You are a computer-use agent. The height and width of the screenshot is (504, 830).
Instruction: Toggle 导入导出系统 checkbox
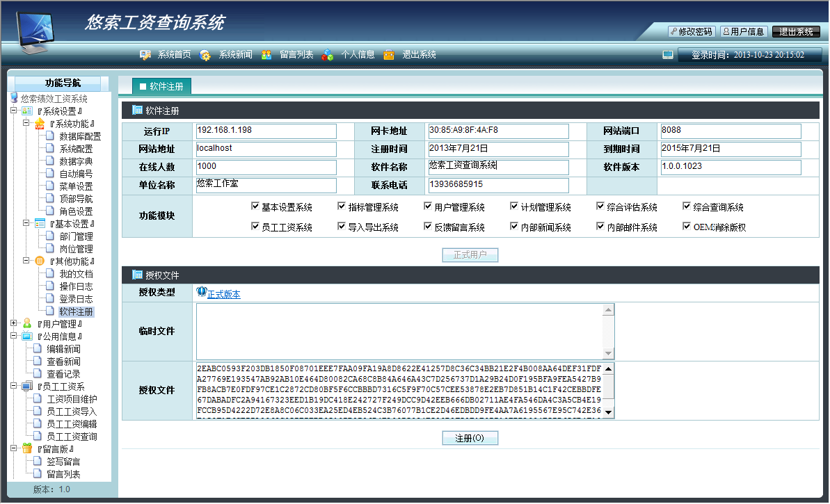pos(342,227)
